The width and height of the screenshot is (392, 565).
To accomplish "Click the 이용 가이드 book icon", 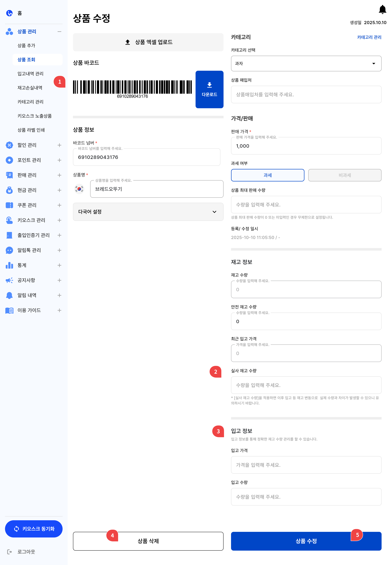I will tap(9, 310).
